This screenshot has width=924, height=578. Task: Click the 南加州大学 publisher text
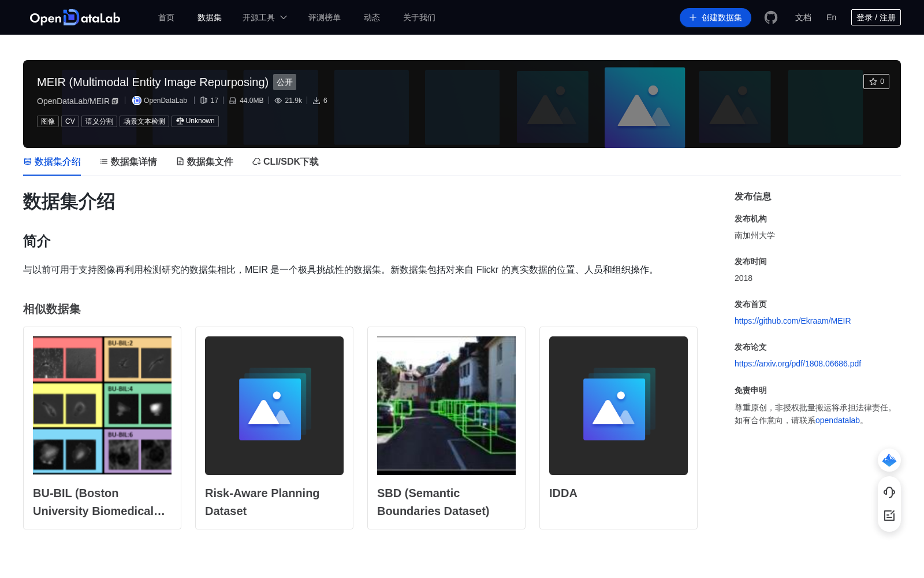[755, 235]
